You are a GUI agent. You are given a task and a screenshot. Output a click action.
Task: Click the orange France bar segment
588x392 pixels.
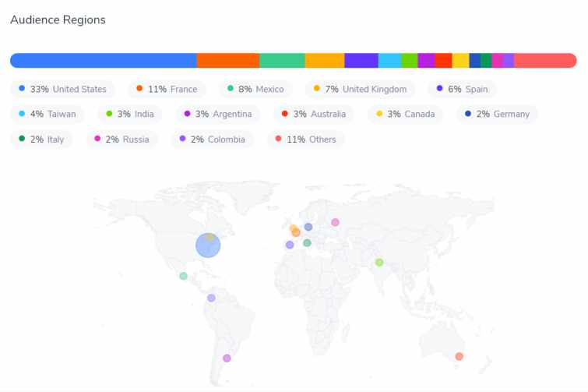(228, 60)
